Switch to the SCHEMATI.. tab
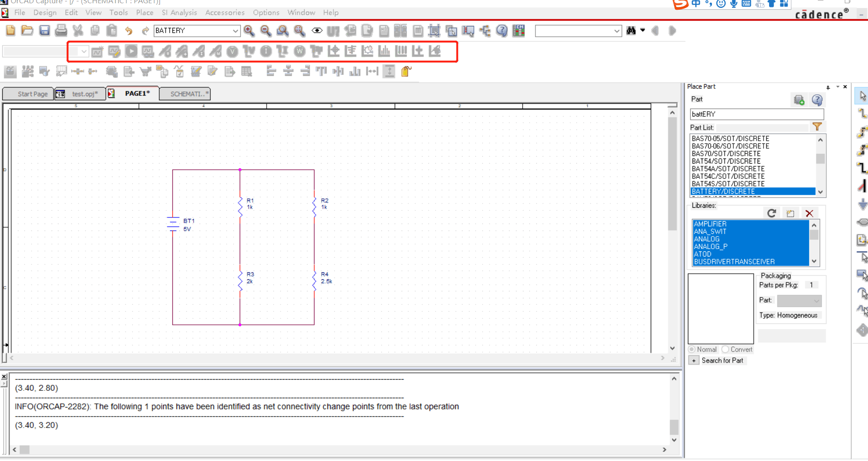The height and width of the screenshot is (461, 868). pyautogui.click(x=185, y=94)
